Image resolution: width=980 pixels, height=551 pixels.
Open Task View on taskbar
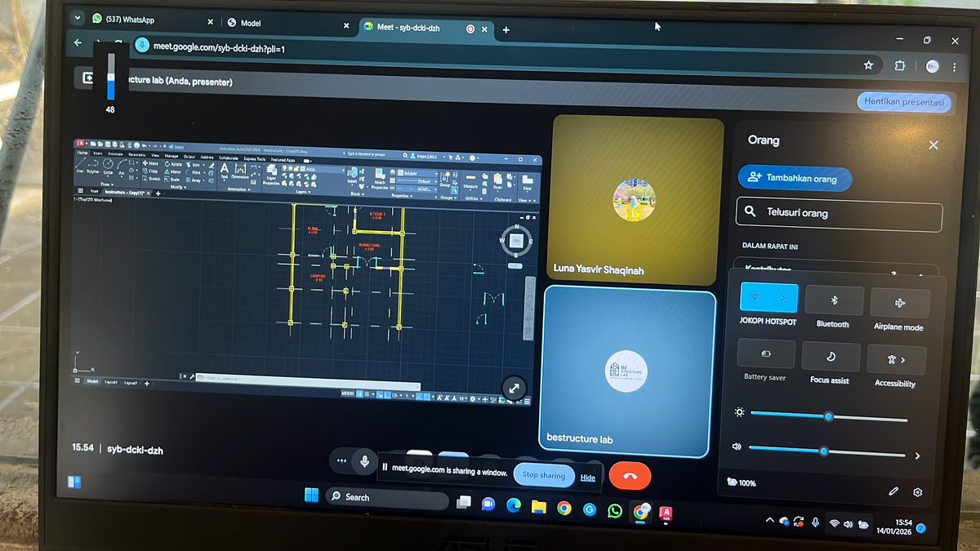[463, 504]
